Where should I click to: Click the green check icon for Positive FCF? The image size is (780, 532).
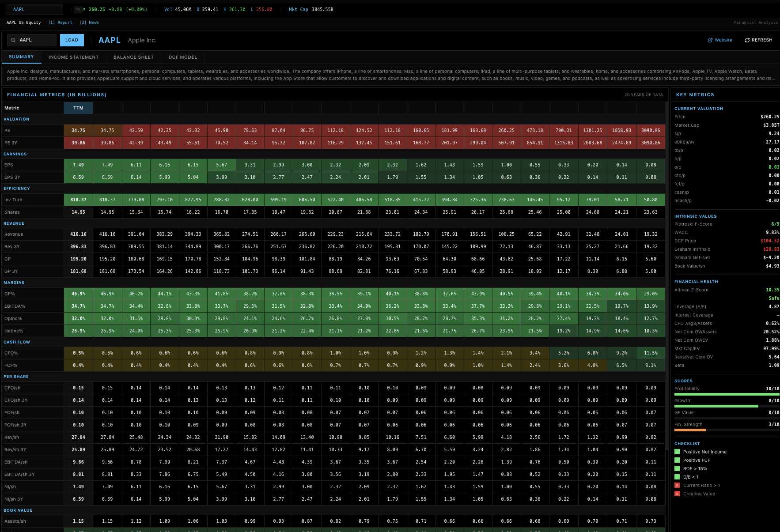(x=677, y=460)
